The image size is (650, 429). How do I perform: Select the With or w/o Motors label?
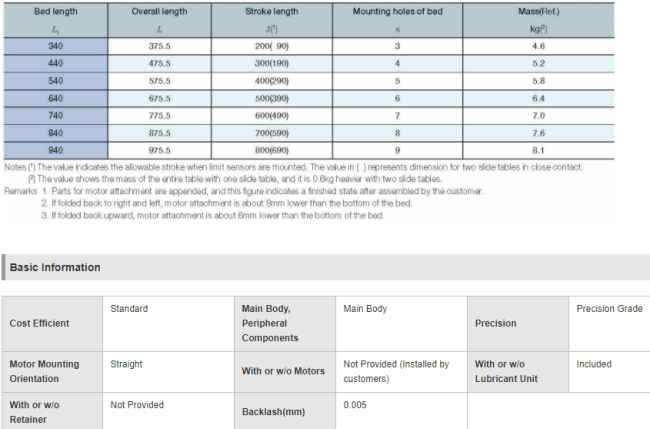coord(283,371)
